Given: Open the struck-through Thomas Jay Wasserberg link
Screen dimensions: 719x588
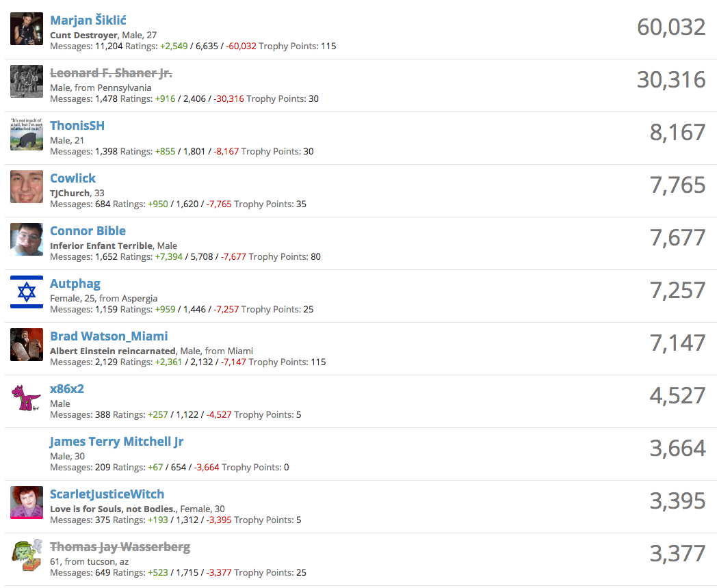Looking at the screenshot, I should tap(120, 547).
